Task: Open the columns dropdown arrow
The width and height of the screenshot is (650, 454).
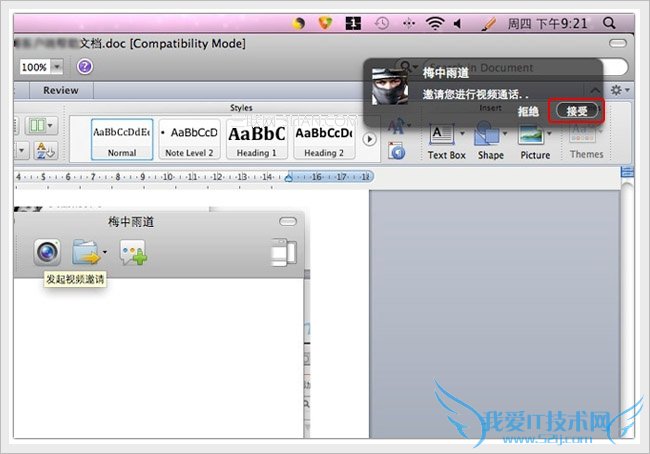Action: [x=50, y=125]
